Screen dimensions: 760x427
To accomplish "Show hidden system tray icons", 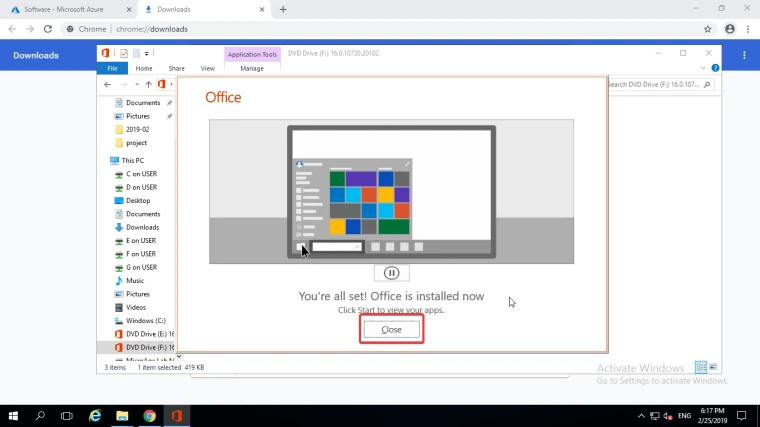I will click(641, 416).
